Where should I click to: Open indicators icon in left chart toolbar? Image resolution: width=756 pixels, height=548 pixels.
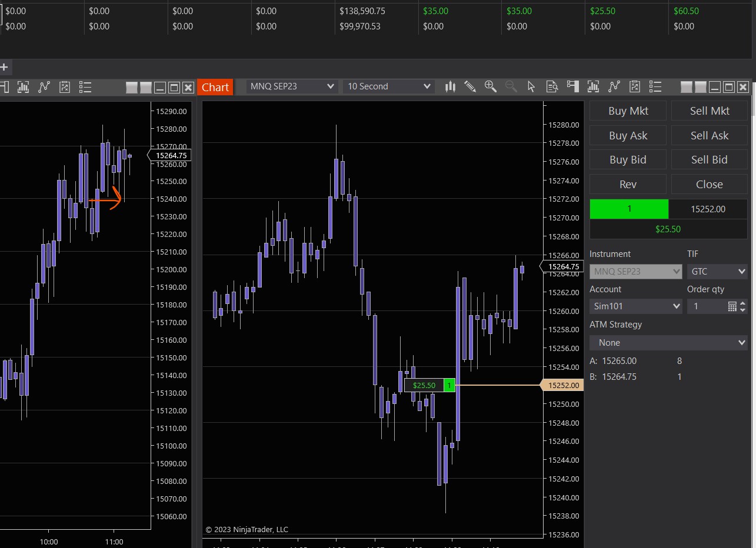24,87
